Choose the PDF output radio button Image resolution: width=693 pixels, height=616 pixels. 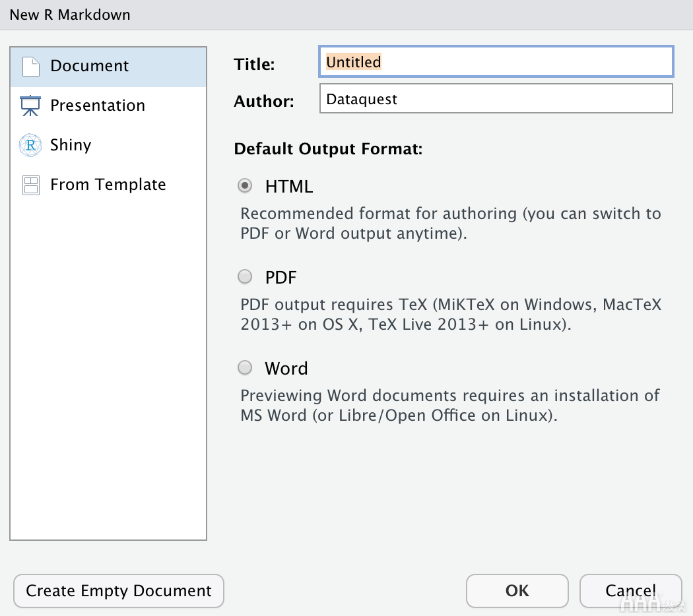[245, 277]
